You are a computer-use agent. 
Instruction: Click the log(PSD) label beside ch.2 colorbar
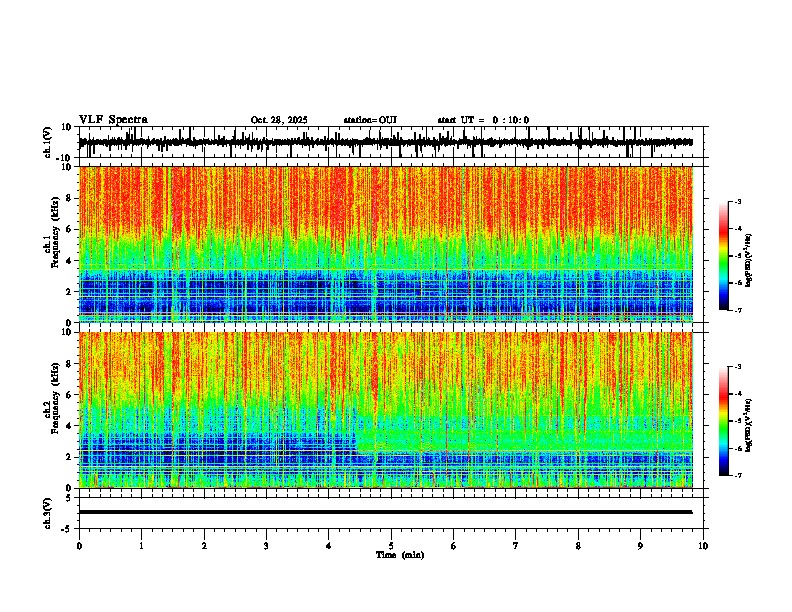(749, 425)
